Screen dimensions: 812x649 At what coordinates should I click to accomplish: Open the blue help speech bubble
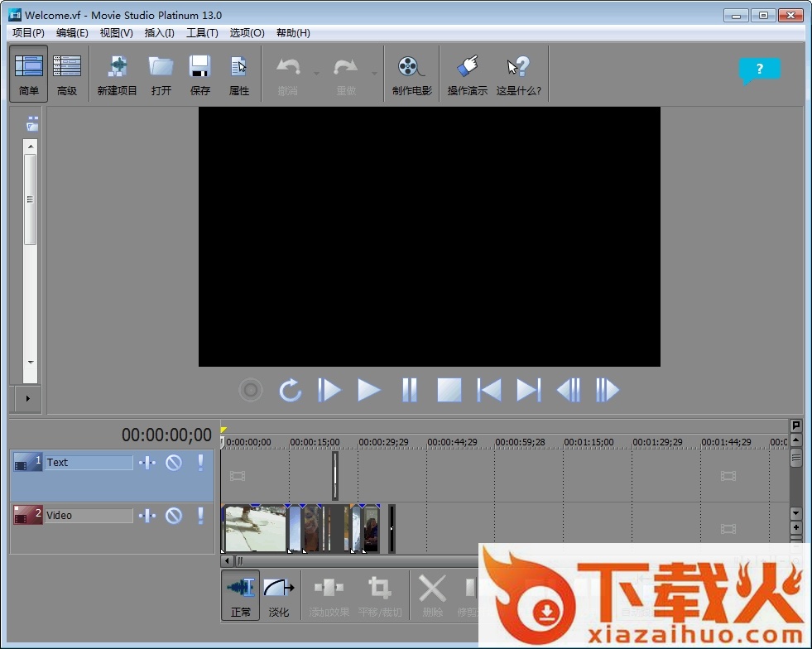(x=759, y=70)
